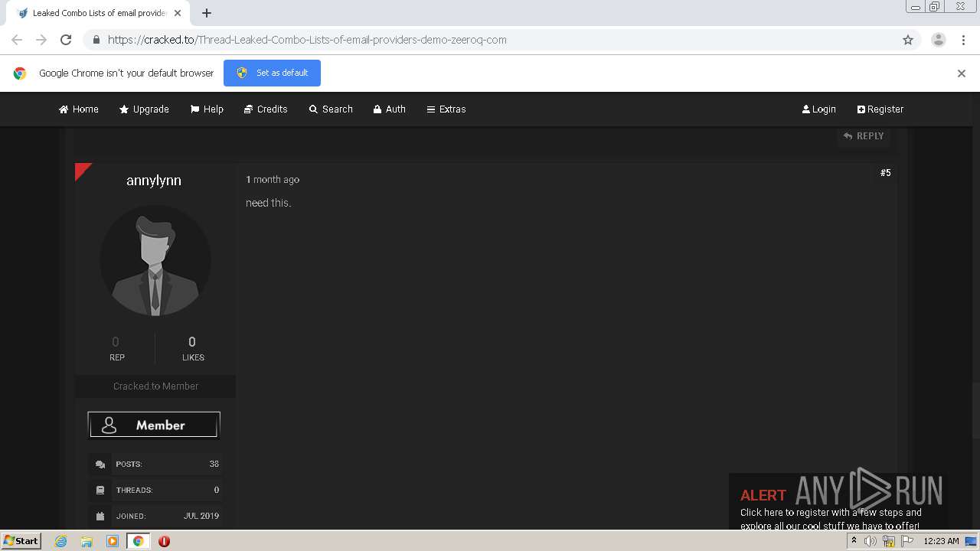980x551 pixels.
Task: Open the Upgrade menu item
Action: coord(144,109)
